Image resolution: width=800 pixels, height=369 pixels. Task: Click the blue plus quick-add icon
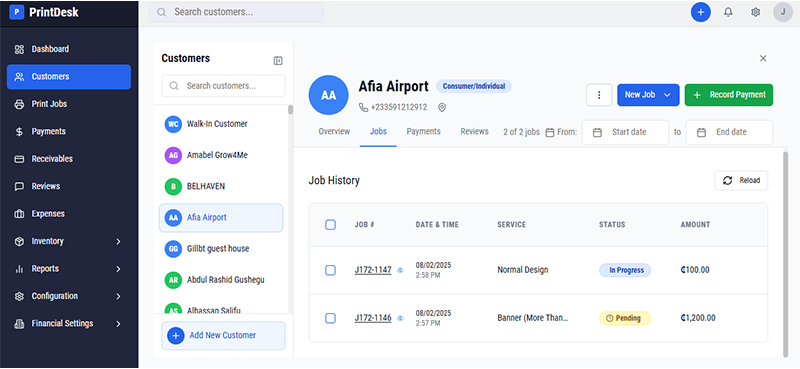coord(701,12)
